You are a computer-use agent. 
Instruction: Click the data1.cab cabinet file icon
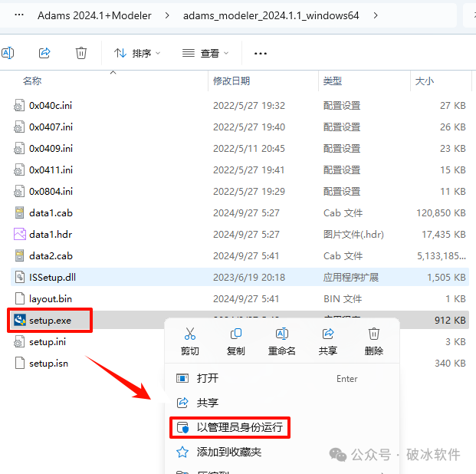click(x=19, y=212)
